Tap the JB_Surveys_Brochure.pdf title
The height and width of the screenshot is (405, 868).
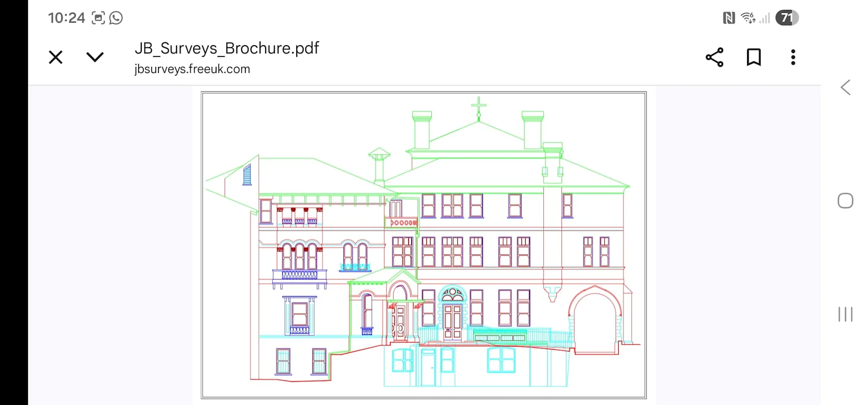click(226, 48)
